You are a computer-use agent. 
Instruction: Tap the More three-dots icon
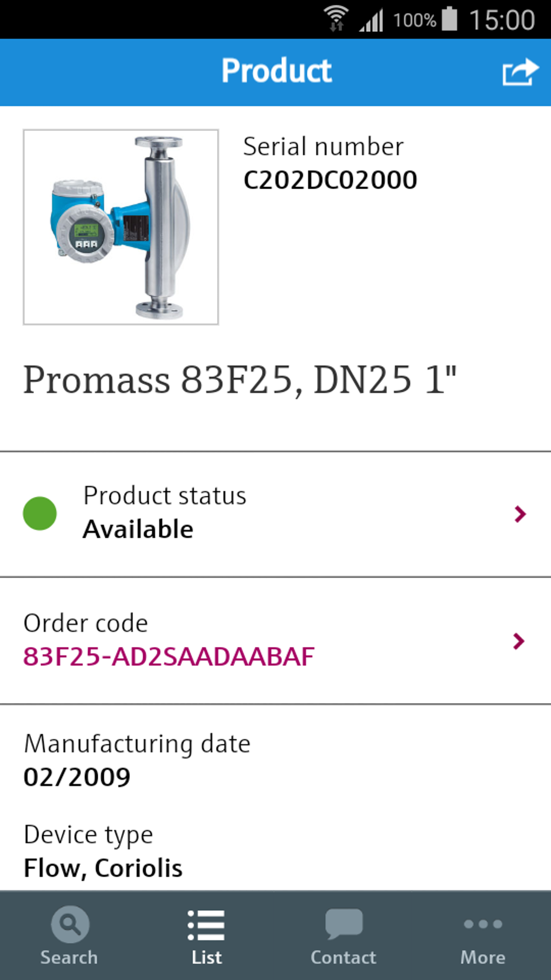click(483, 924)
